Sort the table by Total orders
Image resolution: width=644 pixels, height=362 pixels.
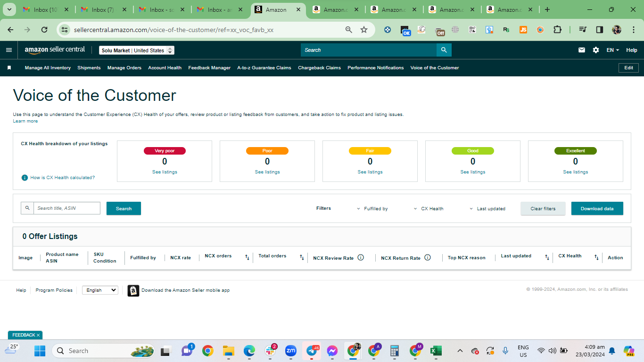point(302,257)
